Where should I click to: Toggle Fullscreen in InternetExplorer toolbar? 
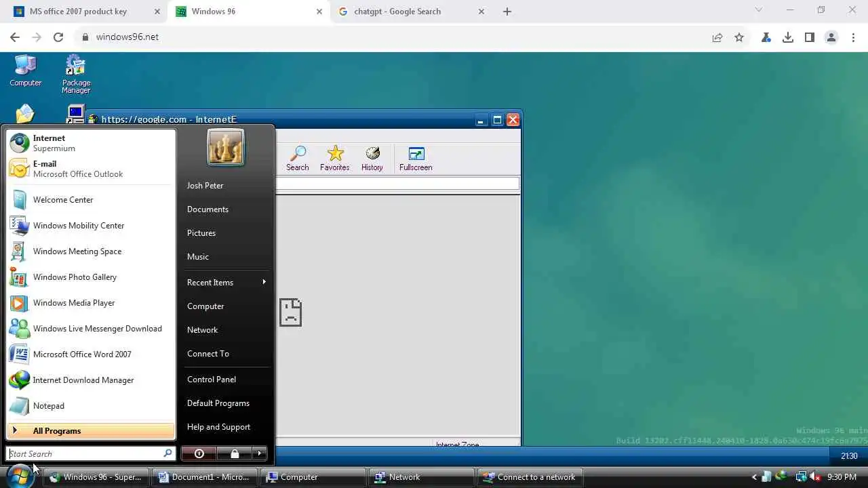(x=416, y=159)
